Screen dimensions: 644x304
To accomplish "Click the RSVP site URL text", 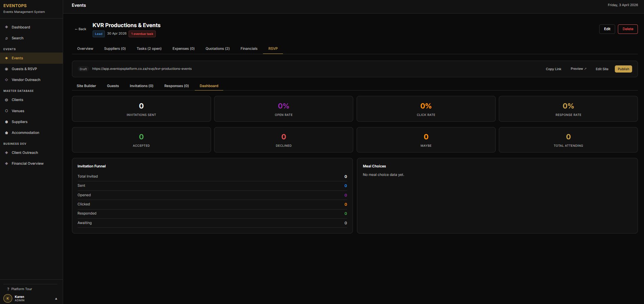I will pyautogui.click(x=142, y=69).
